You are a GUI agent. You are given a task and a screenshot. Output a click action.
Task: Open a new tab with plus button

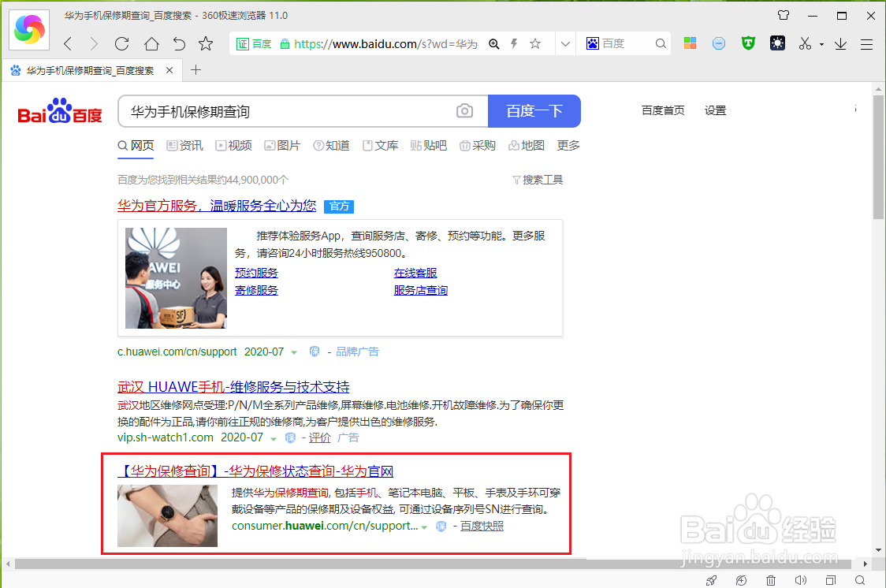[x=196, y=70]
